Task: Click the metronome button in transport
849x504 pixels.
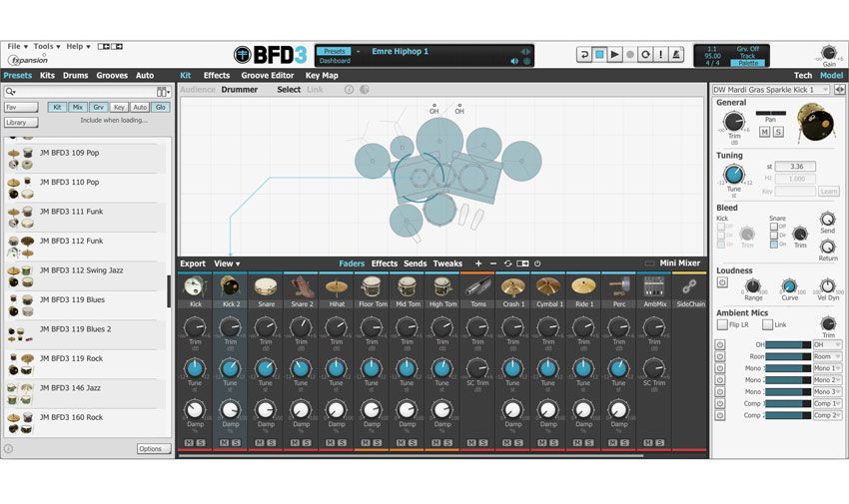Action: (676, 55)
